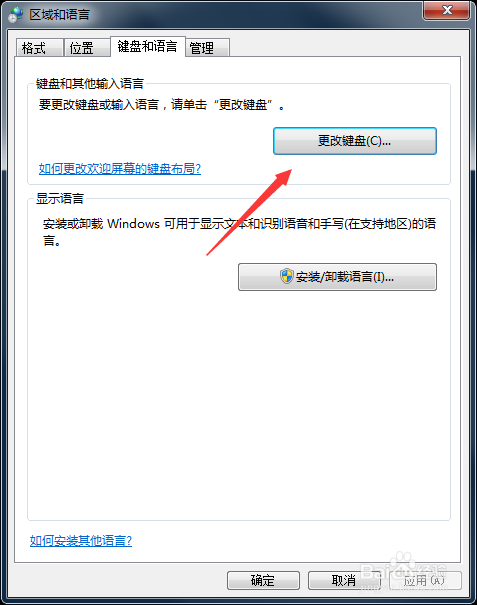Dismiss the dialog with 取消
477x605 pixels.
tap(344, 580)
